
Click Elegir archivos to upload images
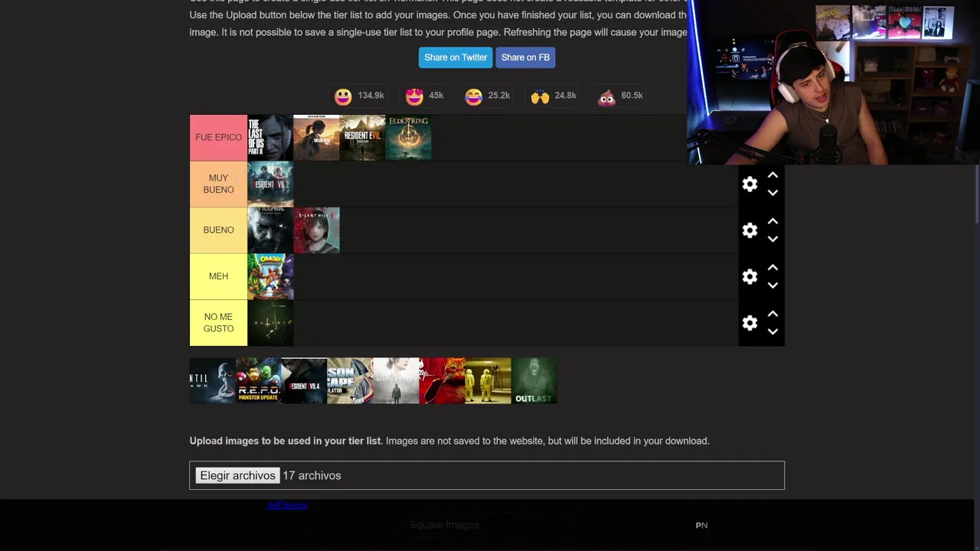point(237,475)
